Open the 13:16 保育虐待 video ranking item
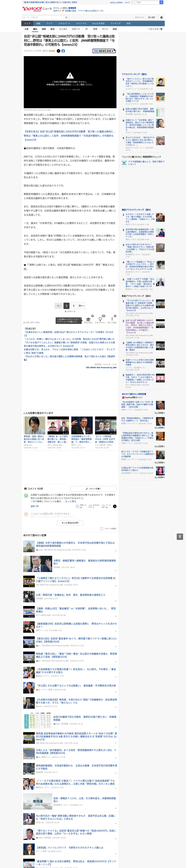The width and height of the screenshot is (186, 868). point(160,304)
